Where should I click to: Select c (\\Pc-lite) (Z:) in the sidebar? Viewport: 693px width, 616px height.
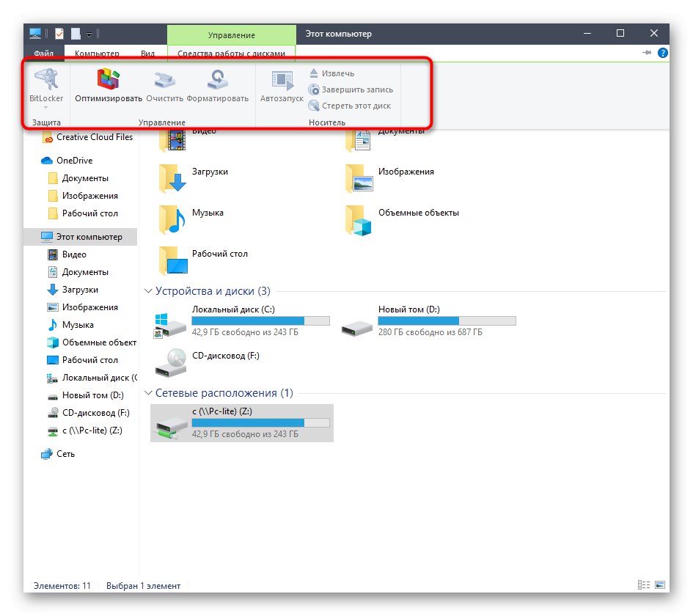click(84, 430)
